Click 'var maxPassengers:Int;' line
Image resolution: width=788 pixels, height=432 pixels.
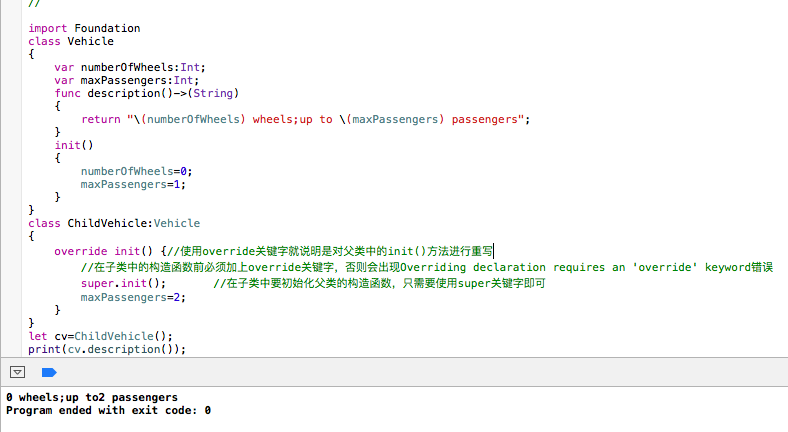tap(127, 80)
